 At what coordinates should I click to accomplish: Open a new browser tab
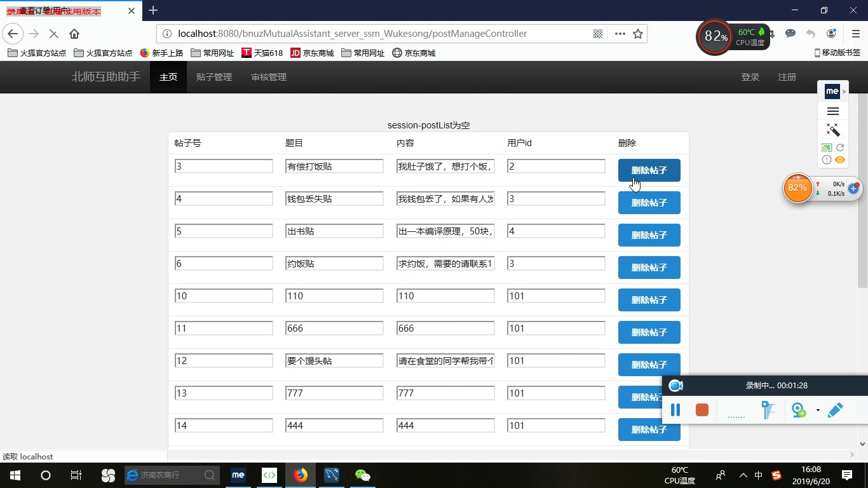click(153, 10)
